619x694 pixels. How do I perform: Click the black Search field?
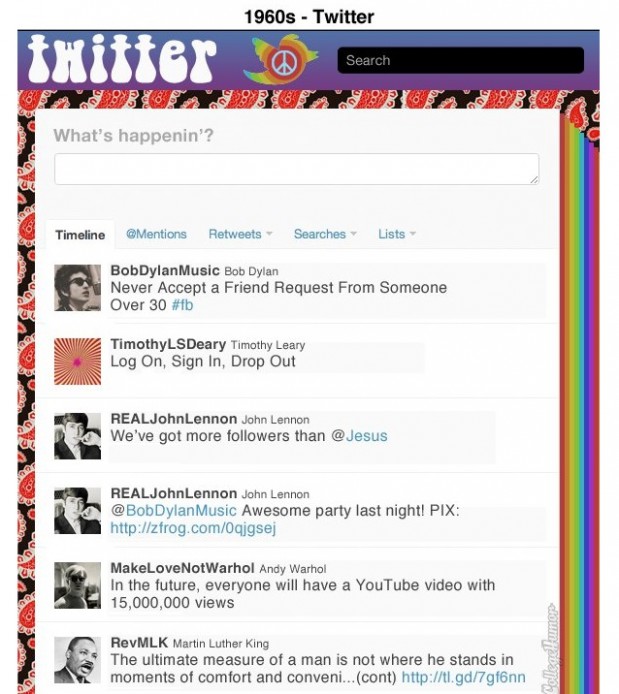(x=461, y=60)
